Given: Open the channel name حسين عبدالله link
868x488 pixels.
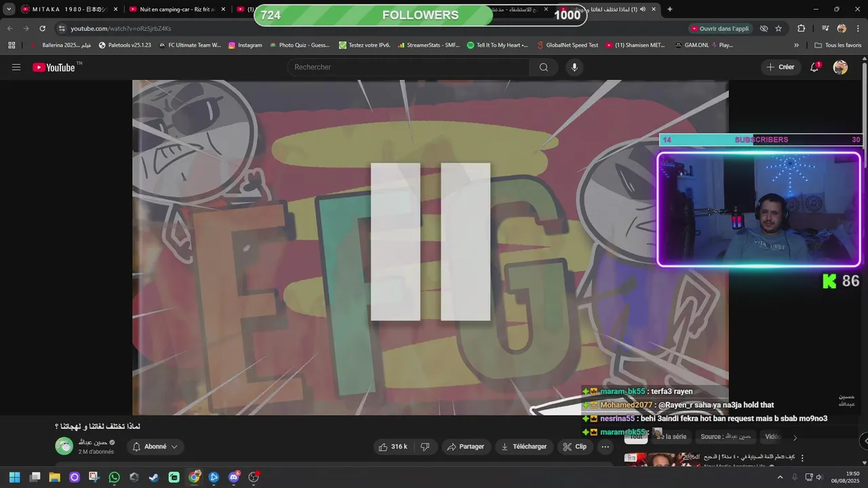Looking at the screenshot, I should tap(92, 442).
